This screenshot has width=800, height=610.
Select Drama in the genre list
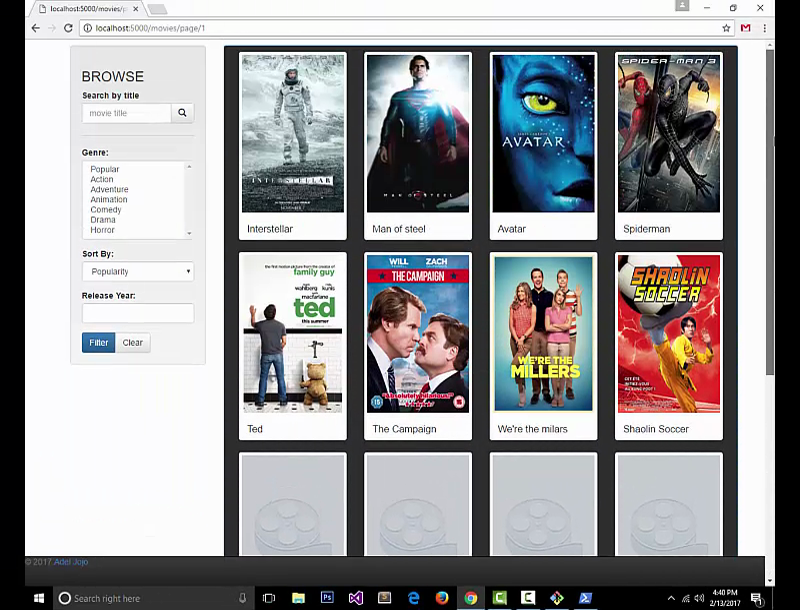click(x=103, y=220)
